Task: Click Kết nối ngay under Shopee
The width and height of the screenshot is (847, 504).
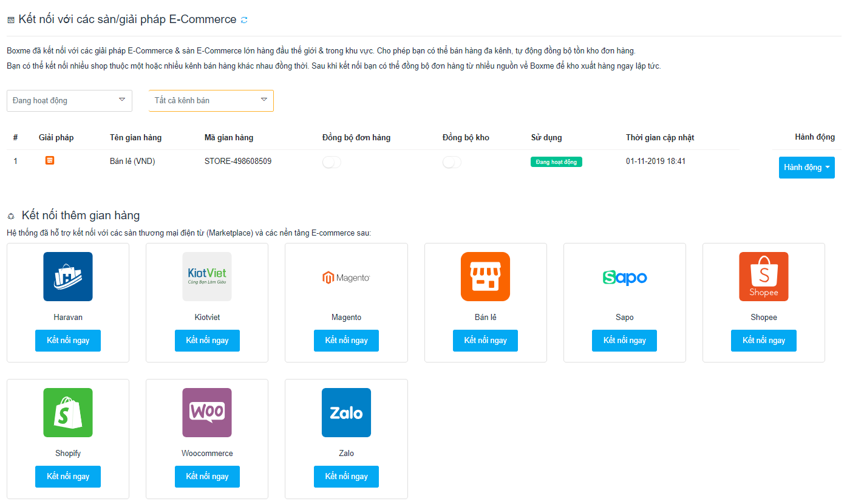Action: (x=763, y=341)
